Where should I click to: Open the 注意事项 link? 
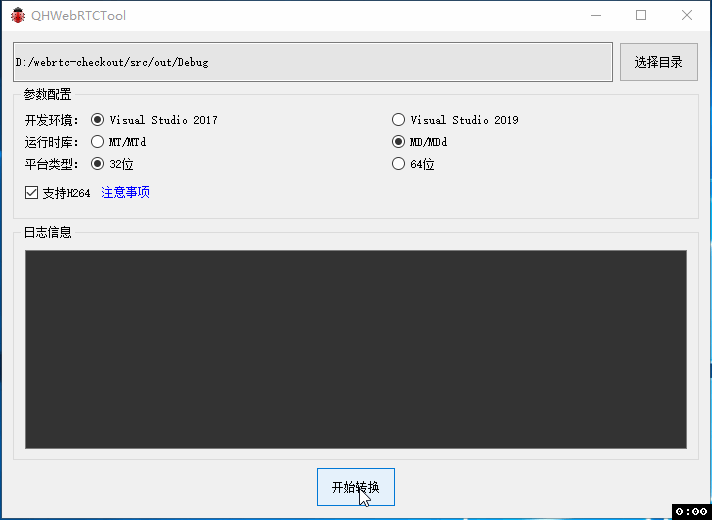[x=125, y=193]
